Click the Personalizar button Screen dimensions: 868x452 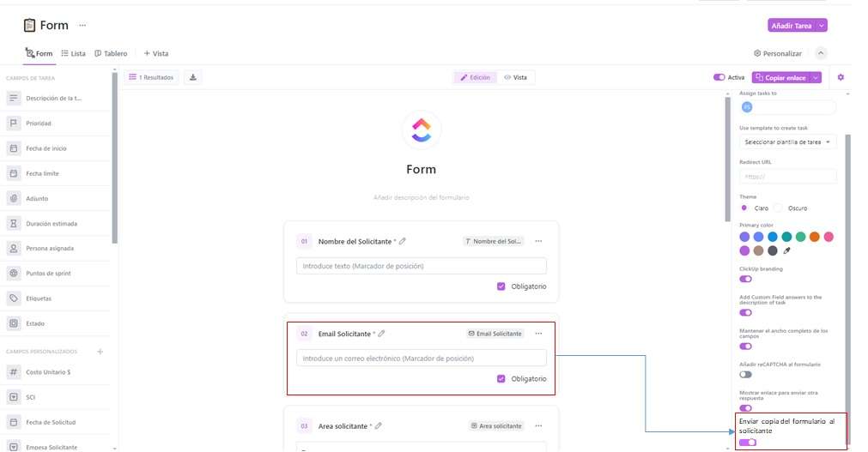(x=777, y=53)
